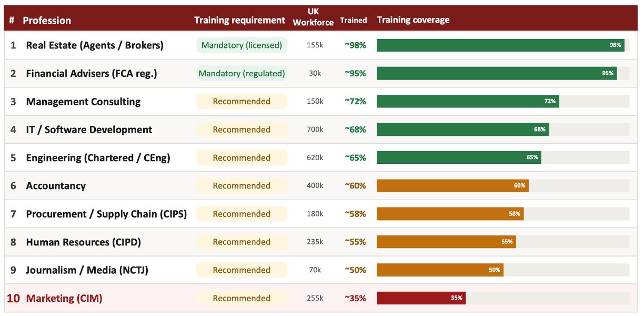Click the 700k workforce value
Image resolution: width=644 pixels, height=316 pixels.
(x=315, y=130)
